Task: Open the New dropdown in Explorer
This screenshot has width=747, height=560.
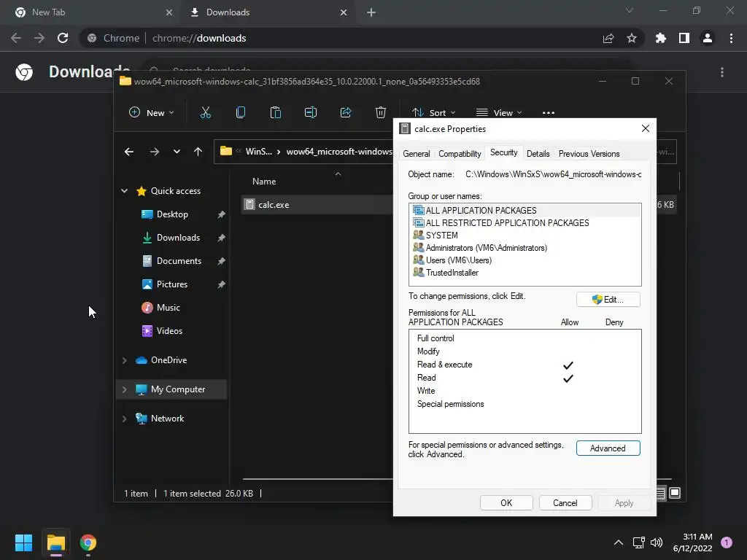Action: pos(152,112)
